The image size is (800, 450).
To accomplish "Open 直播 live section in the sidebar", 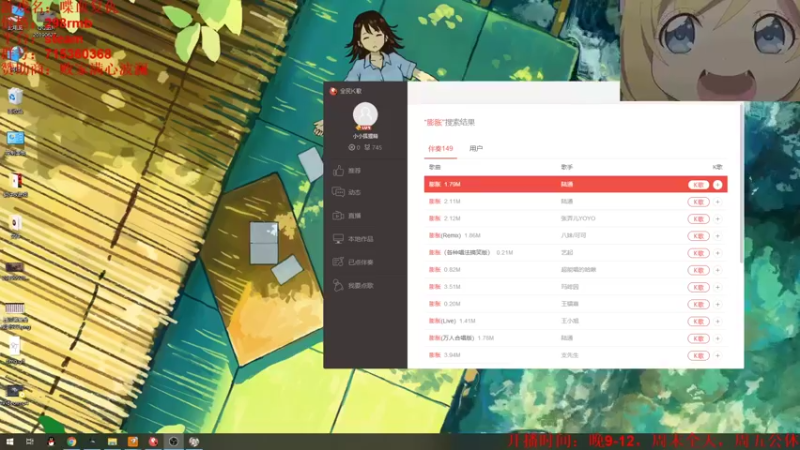I will (347, 216).
